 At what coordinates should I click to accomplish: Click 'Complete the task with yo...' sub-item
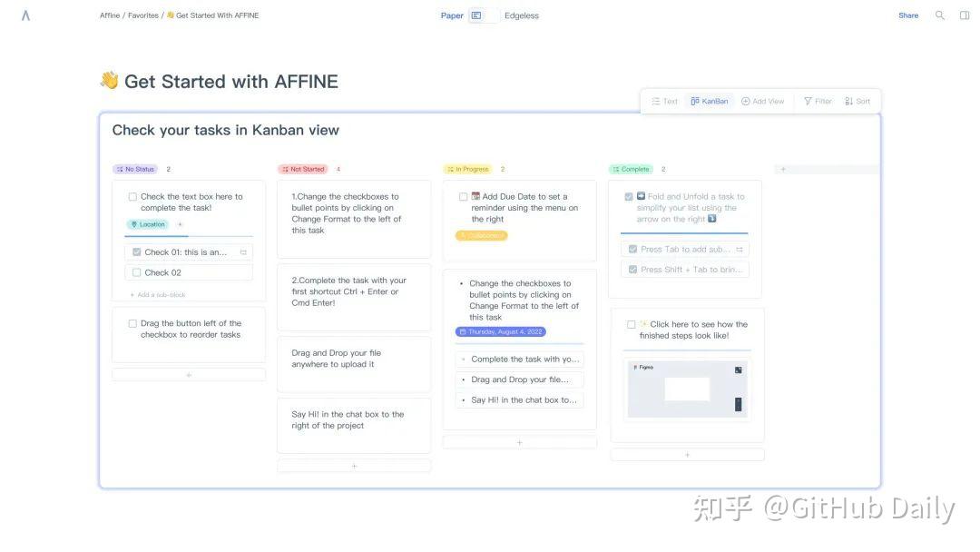520,360
